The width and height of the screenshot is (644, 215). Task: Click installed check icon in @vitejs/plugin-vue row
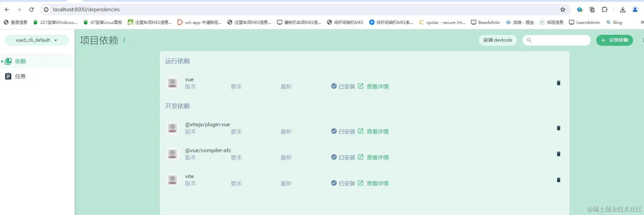click(334, 131)
